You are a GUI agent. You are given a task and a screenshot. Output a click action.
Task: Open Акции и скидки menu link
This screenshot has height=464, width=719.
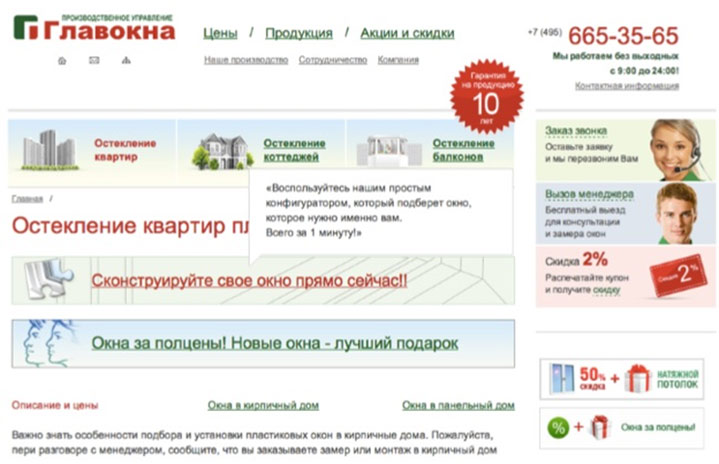tap(407, 33)
